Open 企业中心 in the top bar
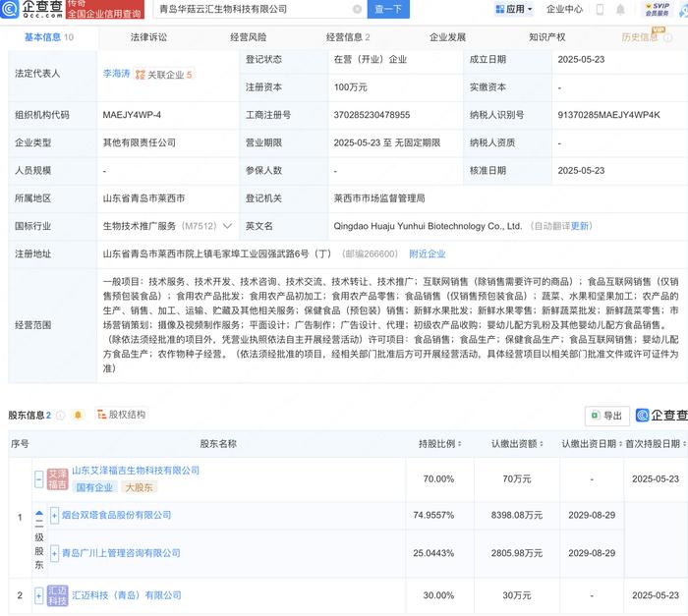The image size is (688, 616). [x=564, y=9]
